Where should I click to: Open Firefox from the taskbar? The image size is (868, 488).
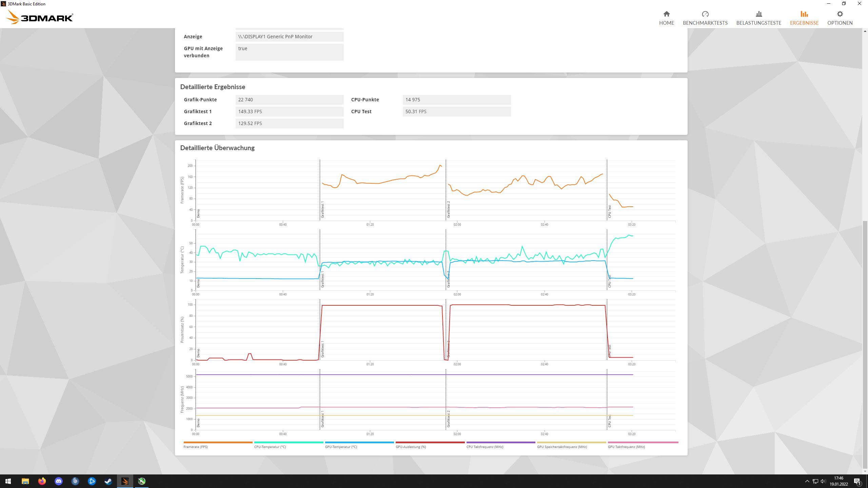pyautogui.click(x=42, y=481)
